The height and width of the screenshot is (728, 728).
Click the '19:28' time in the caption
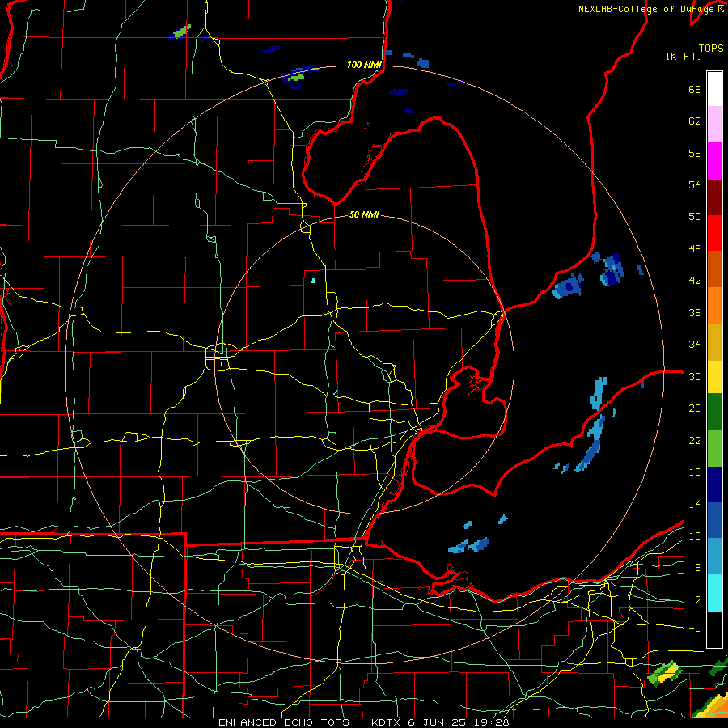click(x=492, y=722)
